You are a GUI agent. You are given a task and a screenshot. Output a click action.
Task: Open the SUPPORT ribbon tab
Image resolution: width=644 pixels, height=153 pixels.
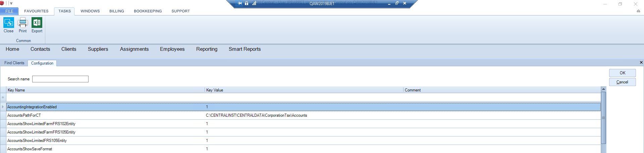pyautogui.click(x=180, y=11)
